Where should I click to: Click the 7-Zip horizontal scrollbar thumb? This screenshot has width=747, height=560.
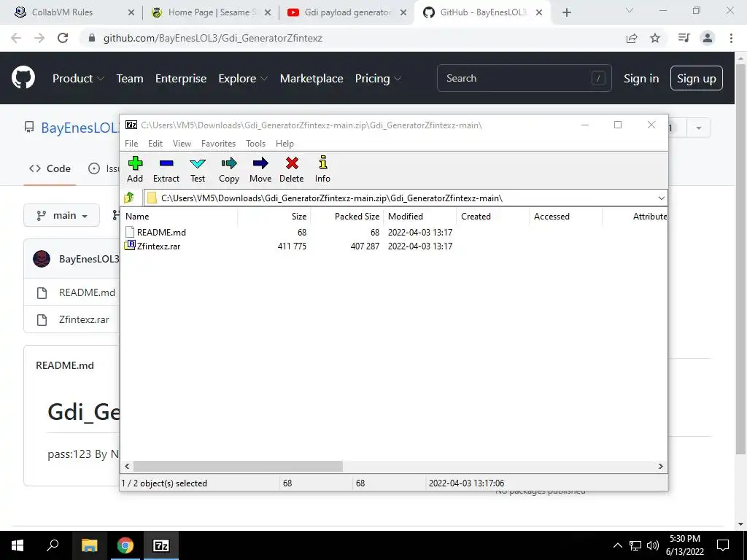point(238,466)
